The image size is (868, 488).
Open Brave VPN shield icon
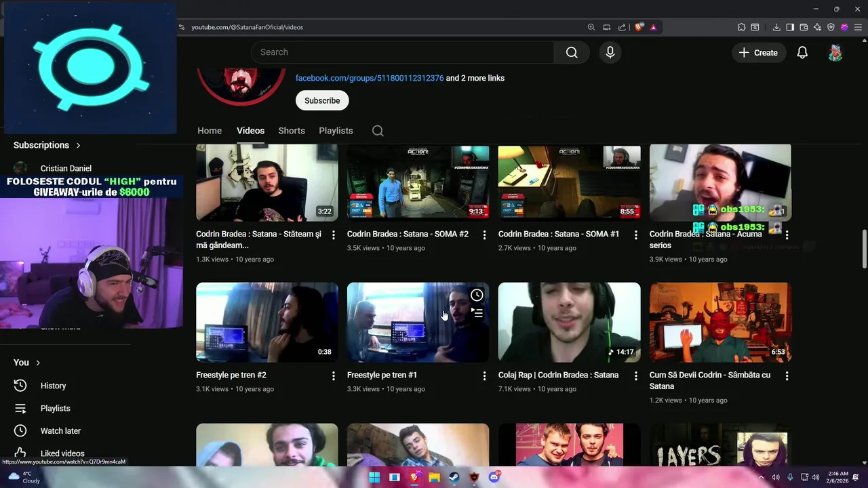click(831, 27)
